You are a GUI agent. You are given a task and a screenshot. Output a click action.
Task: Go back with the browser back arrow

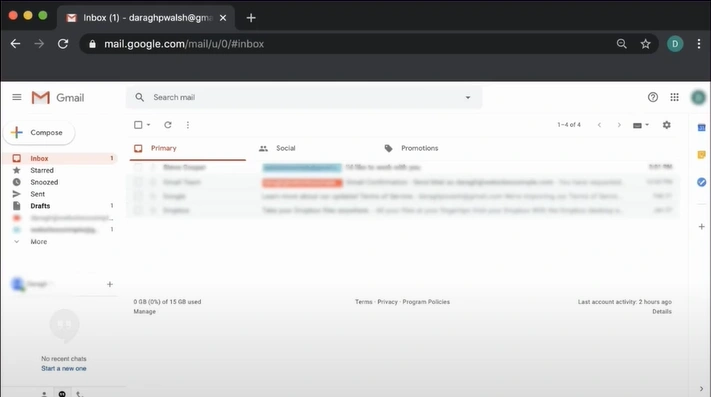[x=15, y=44]
